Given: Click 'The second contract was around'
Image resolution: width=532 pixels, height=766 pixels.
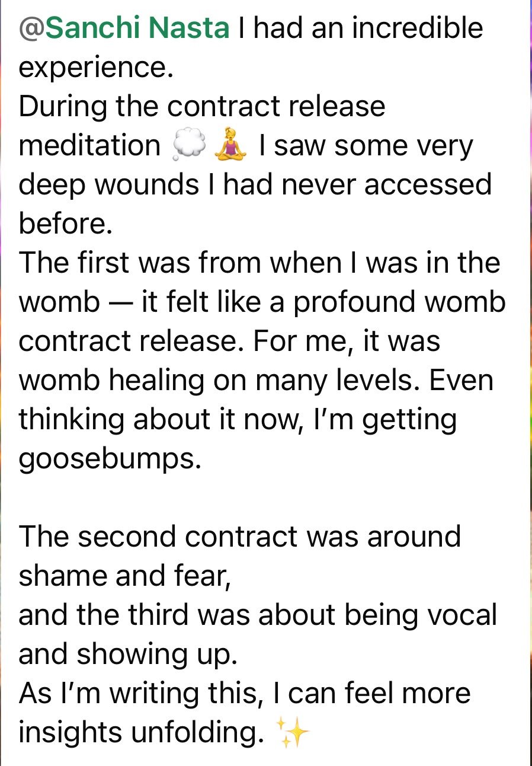Looking at the screenshot, I should click(240, 537).
